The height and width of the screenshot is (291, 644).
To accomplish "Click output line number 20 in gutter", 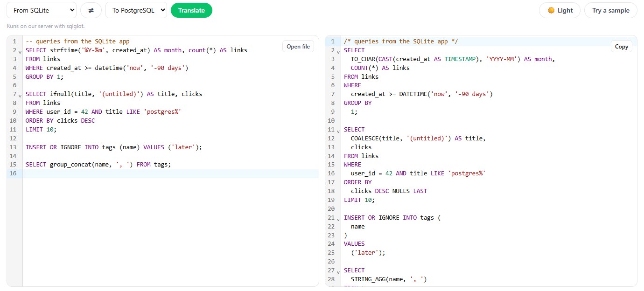I will pyautogui.click(x=332, y=208).
